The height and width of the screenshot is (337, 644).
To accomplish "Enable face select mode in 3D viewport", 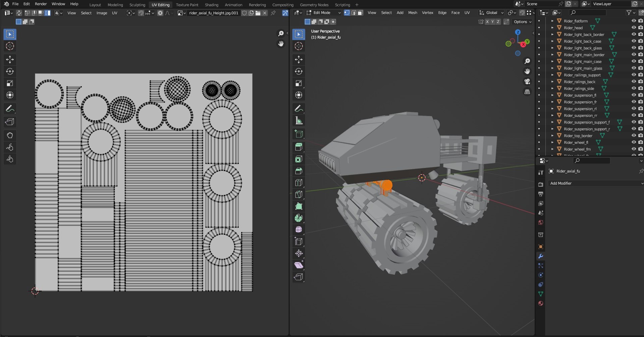I will pos(360,13).
